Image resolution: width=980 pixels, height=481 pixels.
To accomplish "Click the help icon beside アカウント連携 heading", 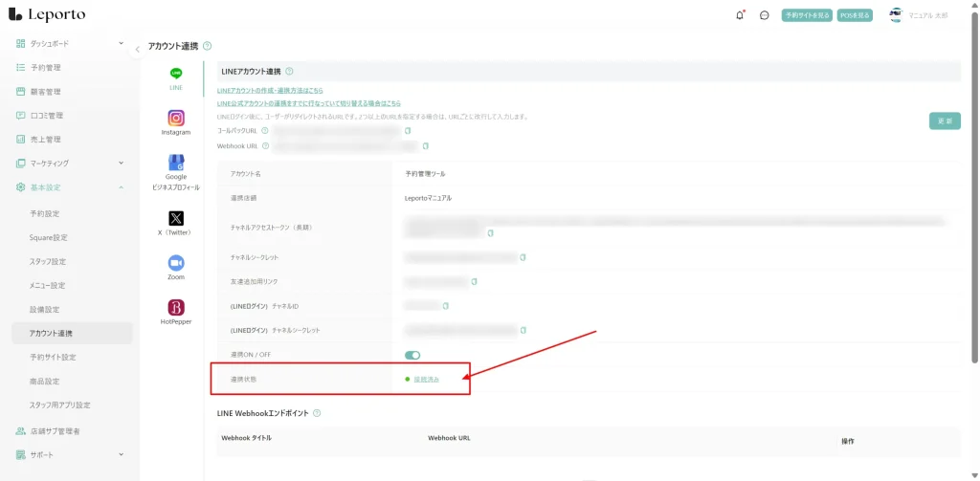I will pos(208,46).
